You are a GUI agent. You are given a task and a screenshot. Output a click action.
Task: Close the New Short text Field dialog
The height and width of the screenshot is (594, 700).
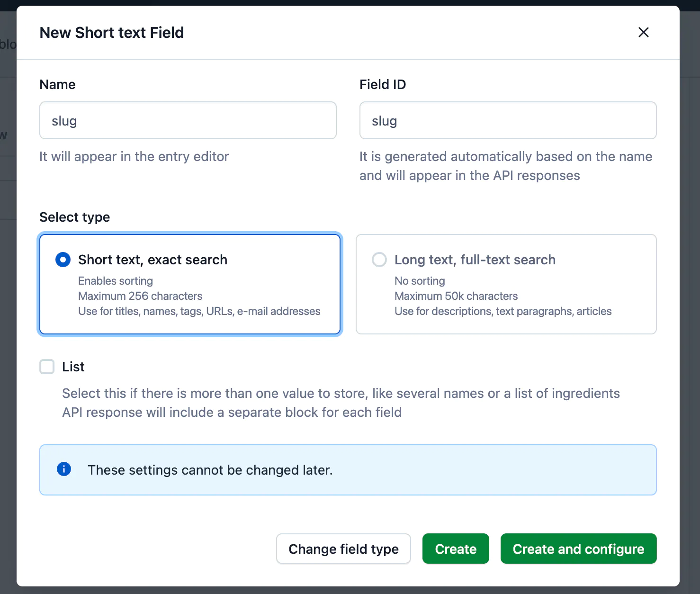pyautogui.click(x=643, y=32)
